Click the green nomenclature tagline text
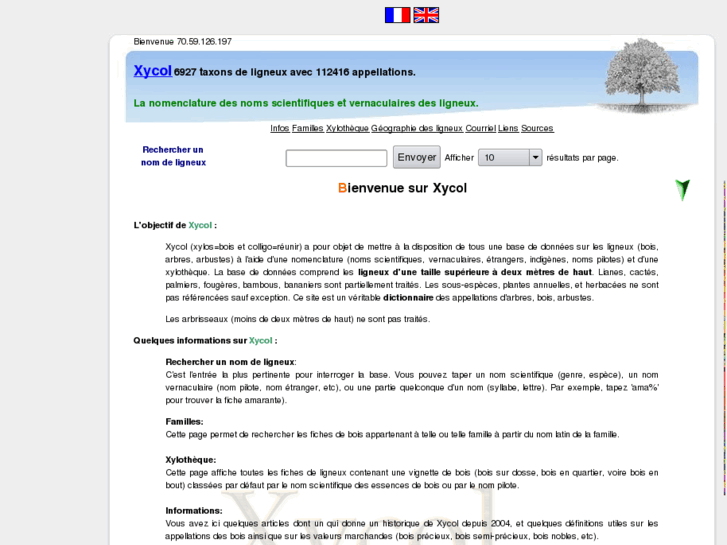 coord(306,103)
